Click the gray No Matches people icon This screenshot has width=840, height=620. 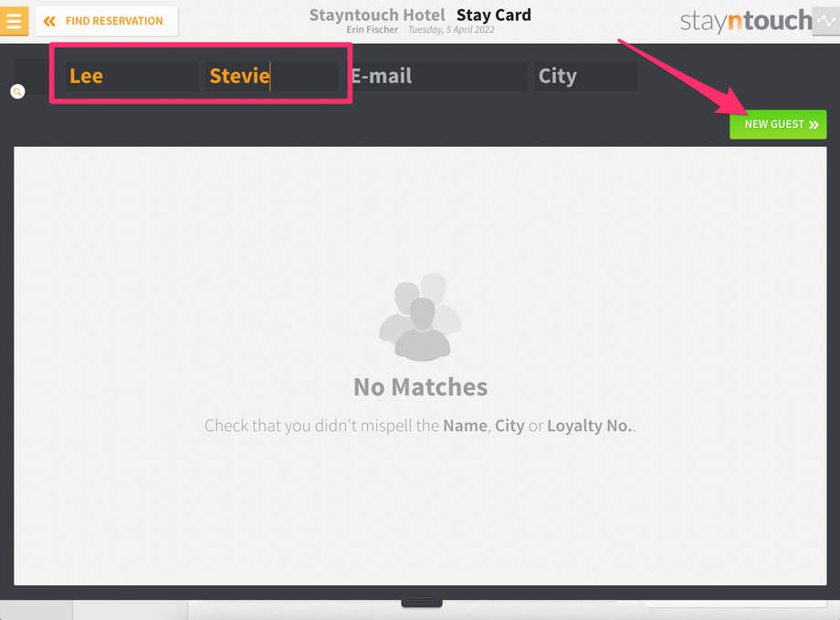[421, 317]
